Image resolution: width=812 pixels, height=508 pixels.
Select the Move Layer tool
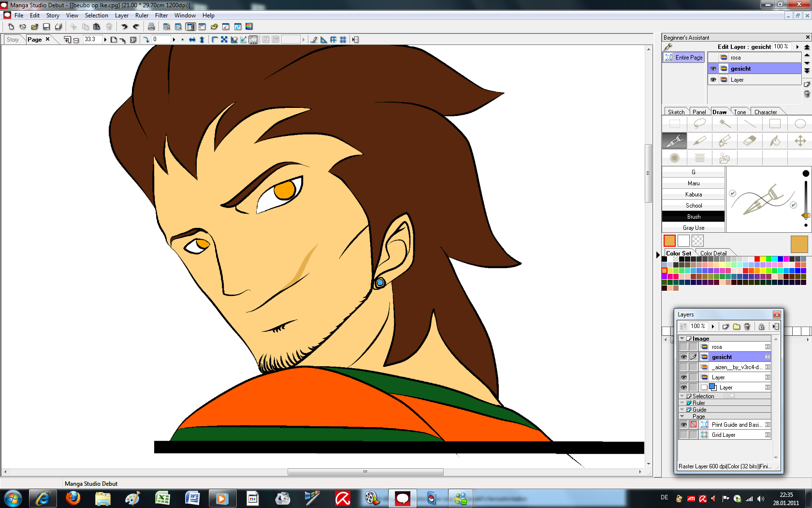(800, 141)
